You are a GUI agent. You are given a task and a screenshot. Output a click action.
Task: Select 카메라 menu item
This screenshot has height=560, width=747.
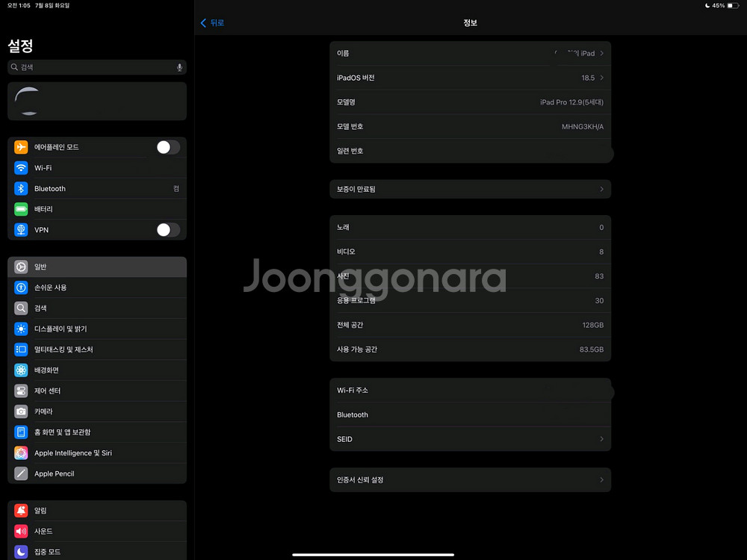point(97,411)
